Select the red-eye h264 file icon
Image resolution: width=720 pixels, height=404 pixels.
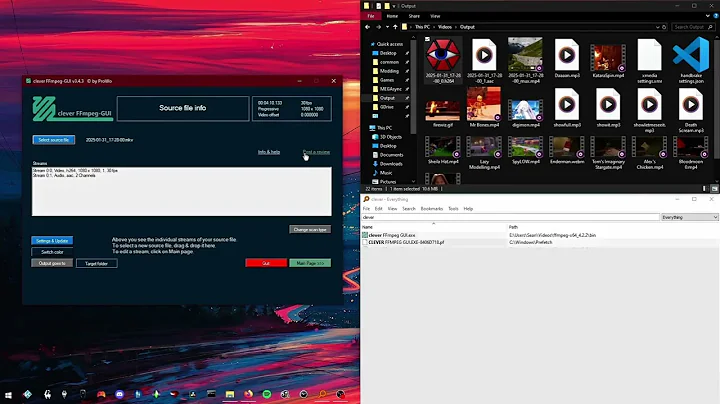click(441, 55)
